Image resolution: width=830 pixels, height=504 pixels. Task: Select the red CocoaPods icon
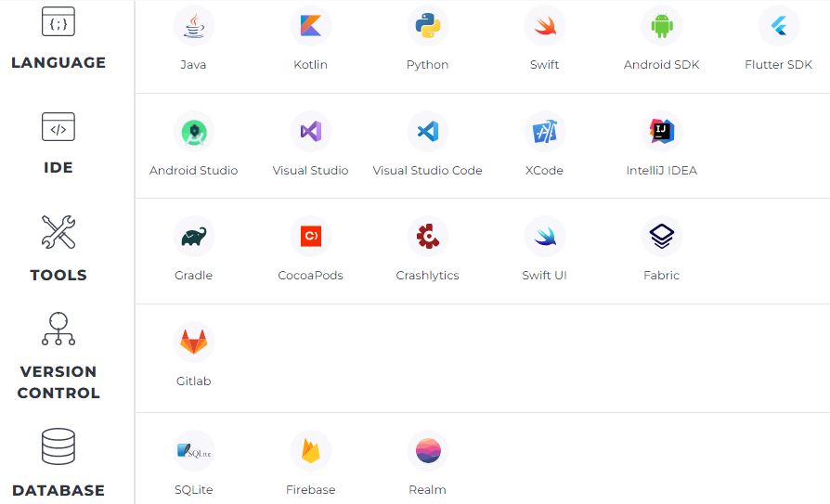(x=311, y=236)
